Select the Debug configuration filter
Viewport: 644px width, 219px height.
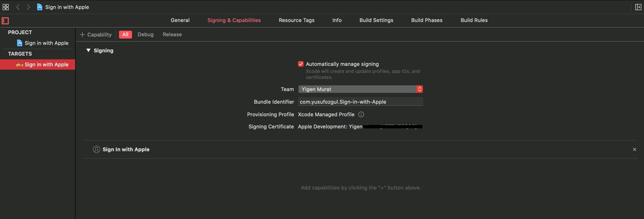(145, 35)
